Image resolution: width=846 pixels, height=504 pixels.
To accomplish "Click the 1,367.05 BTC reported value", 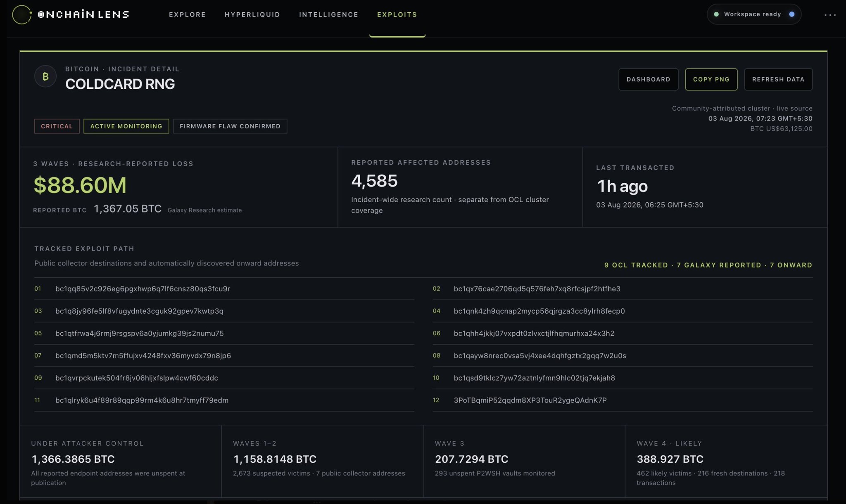I will click(128, 209).
